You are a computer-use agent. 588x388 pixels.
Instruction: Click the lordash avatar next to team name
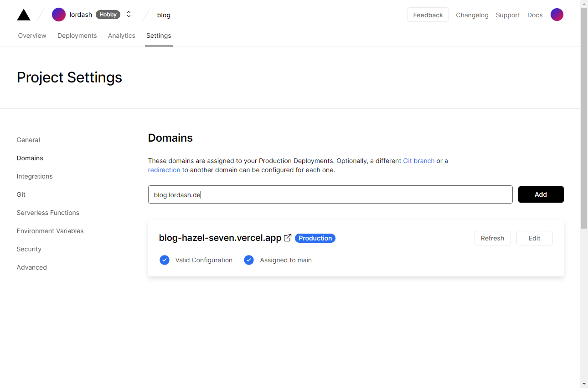[x=59, y=15]
